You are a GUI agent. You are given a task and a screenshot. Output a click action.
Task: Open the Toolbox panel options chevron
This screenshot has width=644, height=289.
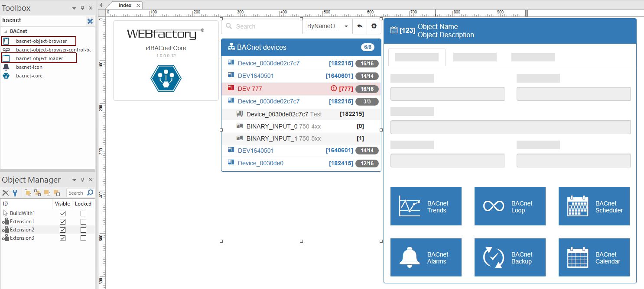point(74,7)
